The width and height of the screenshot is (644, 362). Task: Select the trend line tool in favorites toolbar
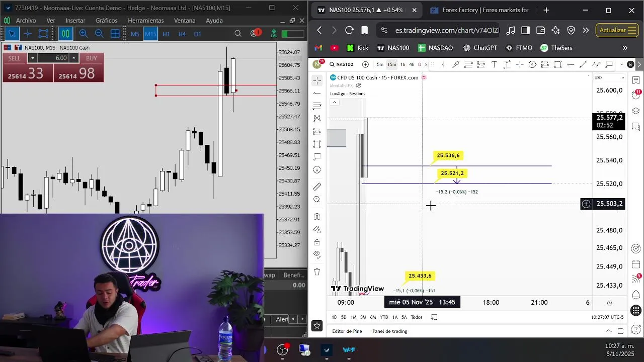(x=583, y=64)
